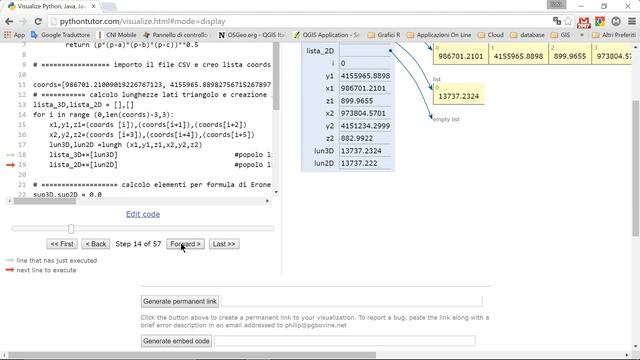The height and width of the screenshot is (360, 640).
Task: Click the coords list element 4155965.8898
Action: coord(518,56)
